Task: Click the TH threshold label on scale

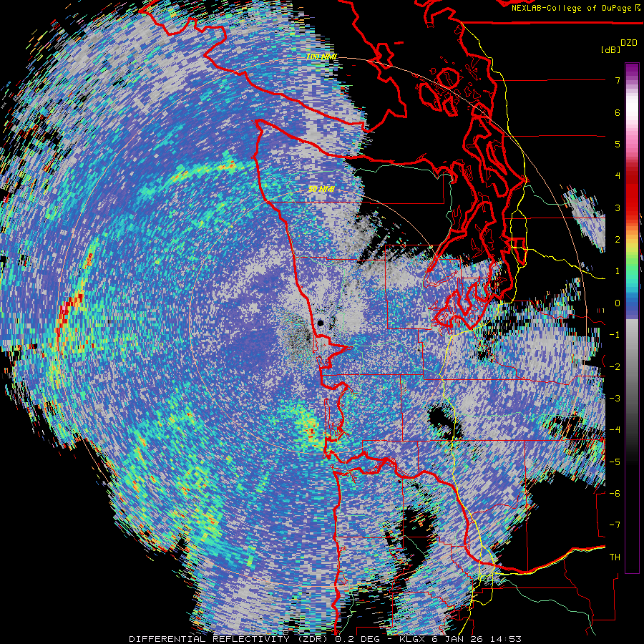Action: pyautogui.click(x=615, y=557)
